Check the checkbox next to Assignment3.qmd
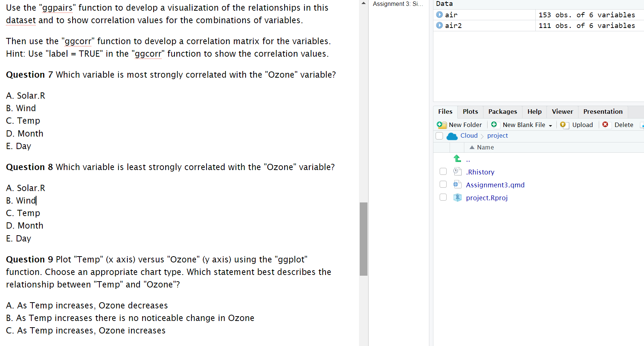The width and height of the screenshot is (644, 346). (x=443, y=184)
